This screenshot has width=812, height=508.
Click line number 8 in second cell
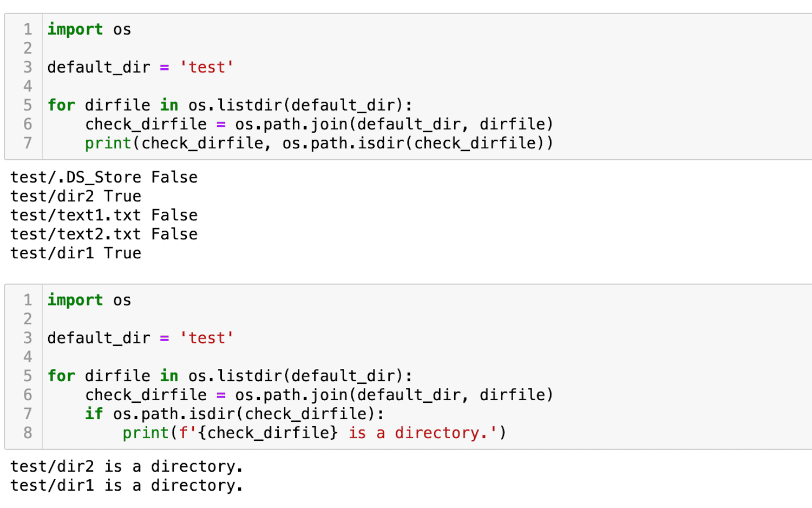(x=28, y=433)
